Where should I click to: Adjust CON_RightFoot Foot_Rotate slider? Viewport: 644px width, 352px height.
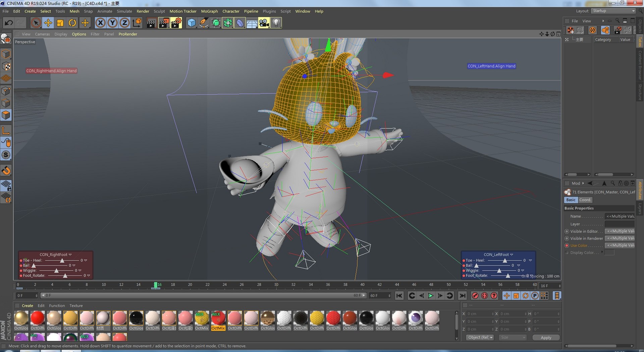tap(65, 275)
